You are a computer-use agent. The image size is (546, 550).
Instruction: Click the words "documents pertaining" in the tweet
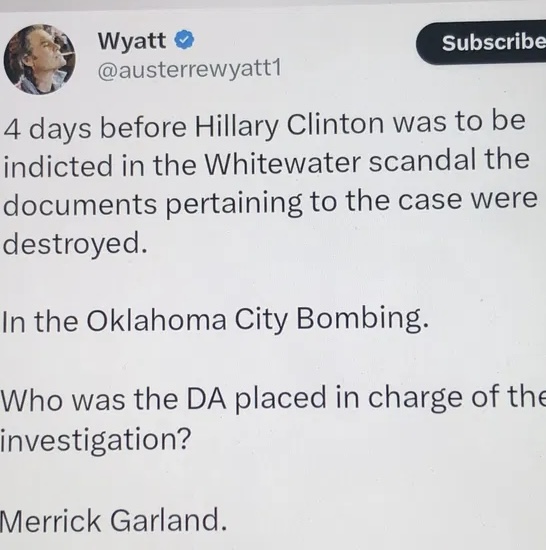click(x=153, y=204)
